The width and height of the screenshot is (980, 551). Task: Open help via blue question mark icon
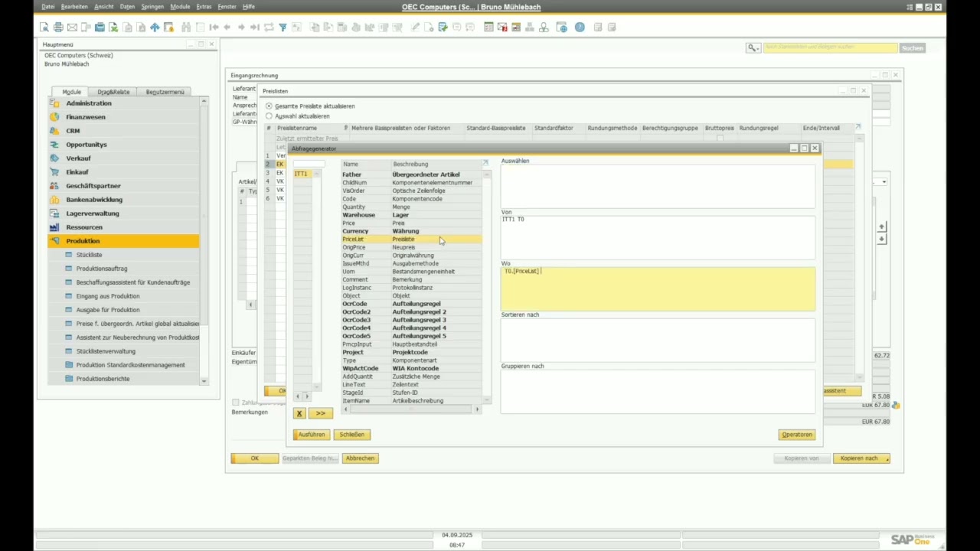pos(580,28)
